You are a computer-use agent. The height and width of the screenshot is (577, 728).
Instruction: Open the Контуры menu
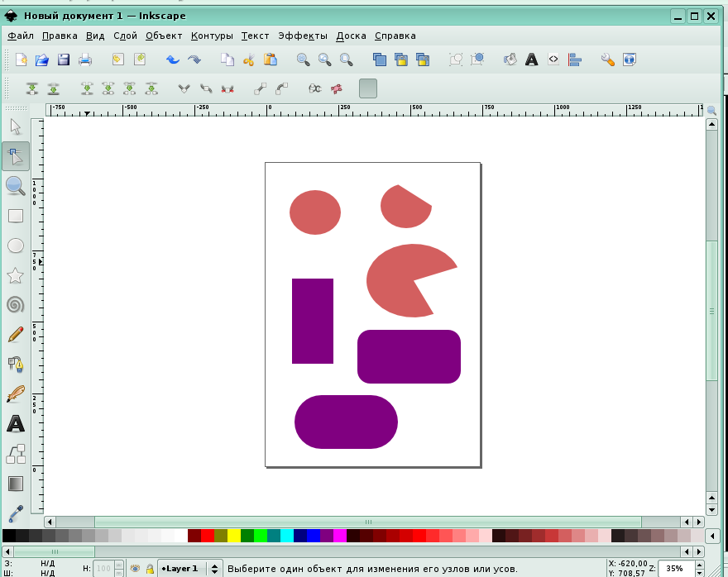point(212,36)
